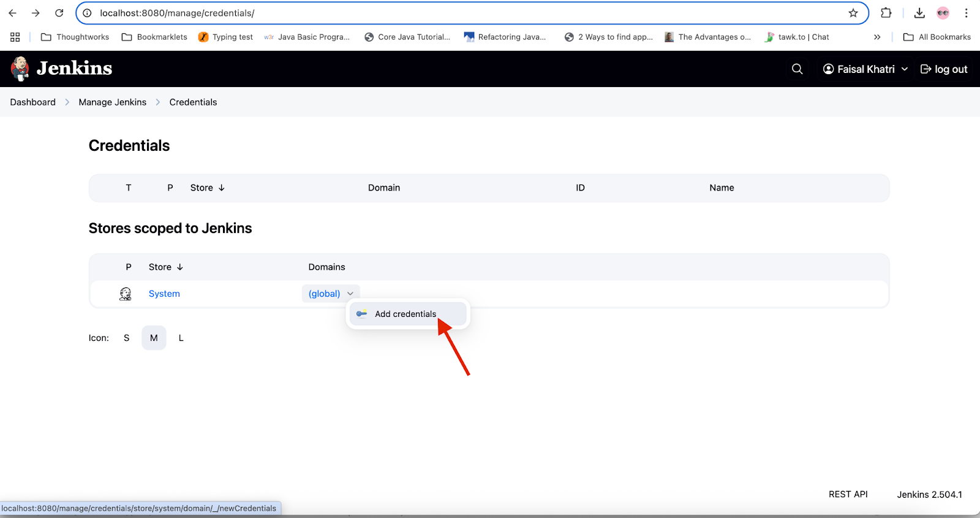Click the Jenkins header title text
Image resolution: width=980 pixels, height=518 pixels.
pos(74,68)
